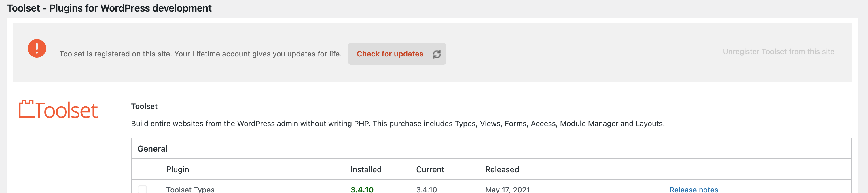Click the bold Toolset heading text
868x193 pixels.
tap(144, 106)
